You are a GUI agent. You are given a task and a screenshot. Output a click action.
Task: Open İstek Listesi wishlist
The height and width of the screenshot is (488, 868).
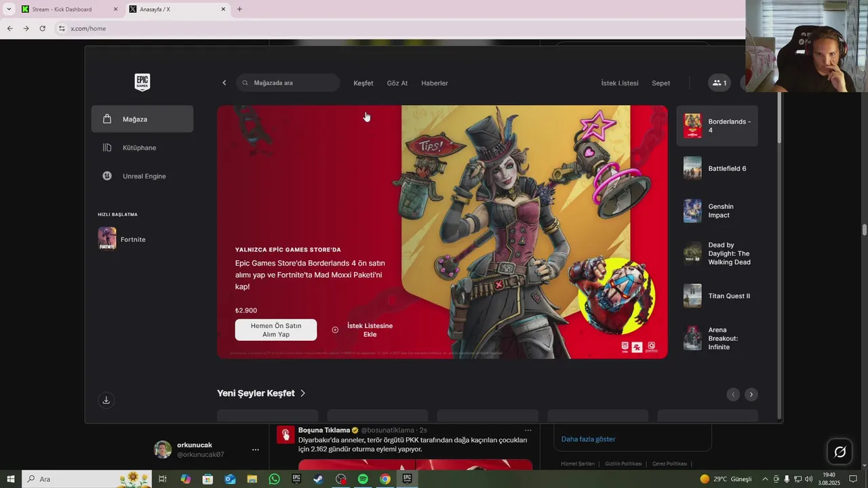pyautogui.click(x=620, y=83)
